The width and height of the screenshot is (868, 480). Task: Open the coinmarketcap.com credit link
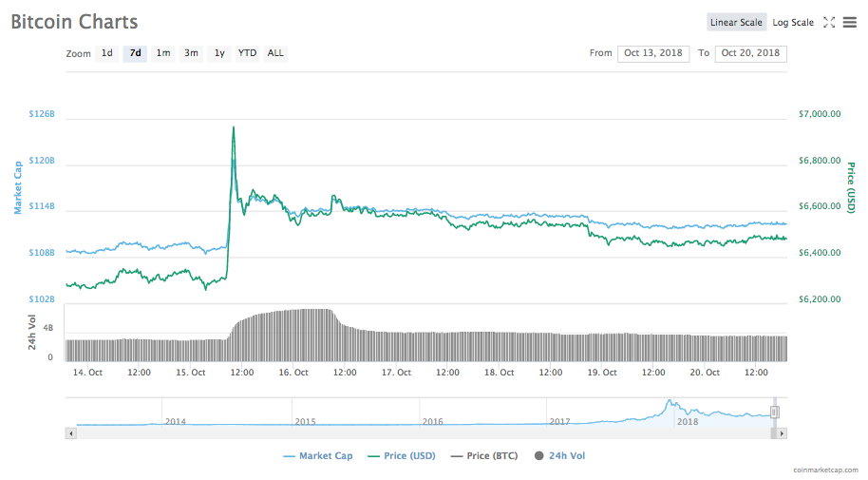click(x=825, y=470)
